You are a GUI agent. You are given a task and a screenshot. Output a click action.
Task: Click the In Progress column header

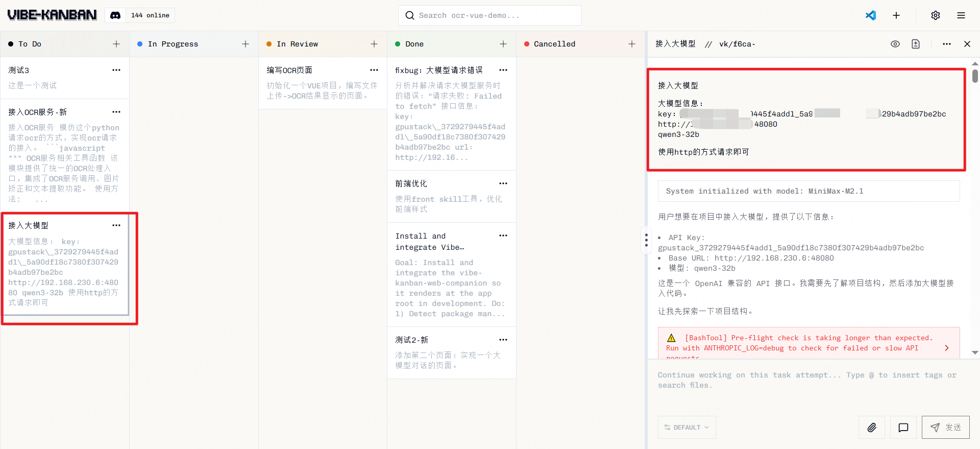pos(193,44)
